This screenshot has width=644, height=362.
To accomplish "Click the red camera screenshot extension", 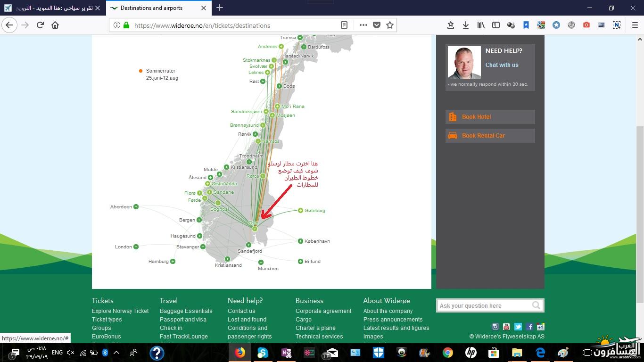I will pyautogui.click(x=586, y=25).
